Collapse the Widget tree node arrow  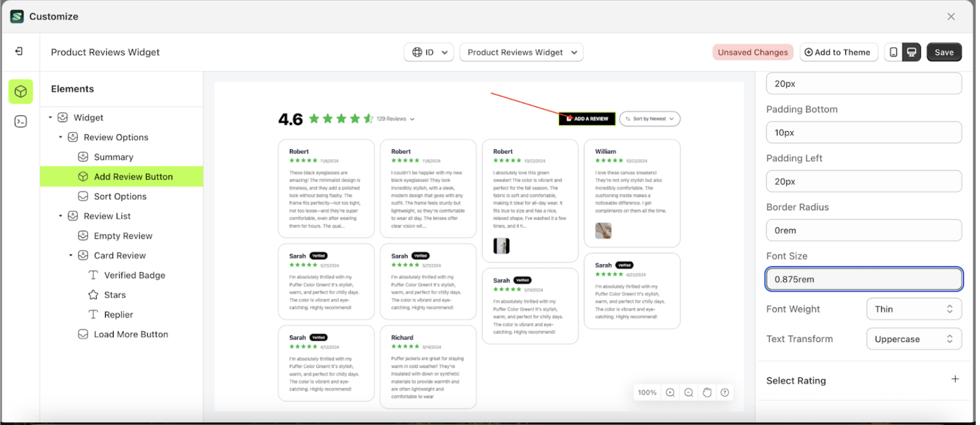(50, 118)
